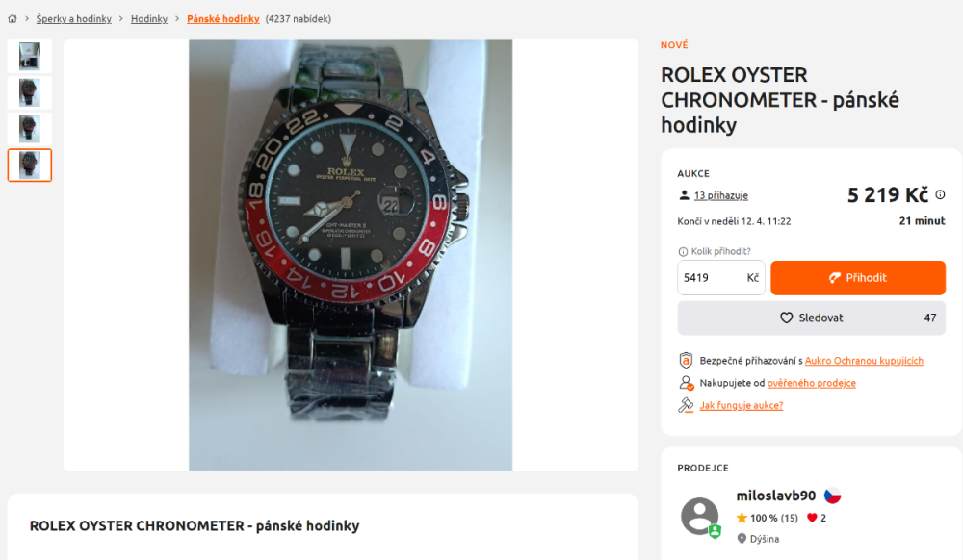Click the Czech flag next to miloslavb90
Screen dimensions: 963x560
pyautogui.click(x=832, y=496)
